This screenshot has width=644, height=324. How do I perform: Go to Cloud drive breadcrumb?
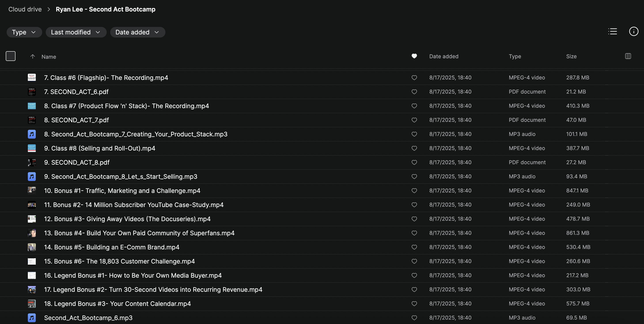pos(25,9)
